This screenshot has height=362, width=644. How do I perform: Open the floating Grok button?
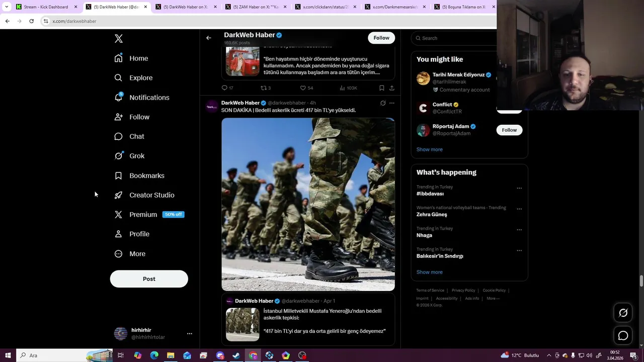tap(623, 313)
